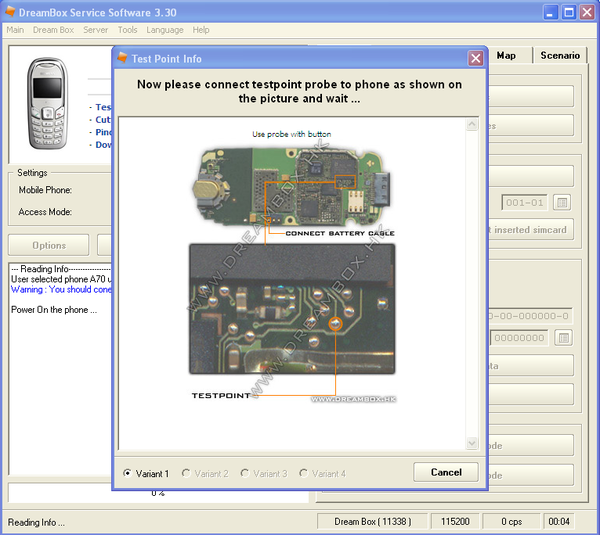600x535 pixels.
Task: Click the scroll down arrow in testpoint picture
Action: 472,442
